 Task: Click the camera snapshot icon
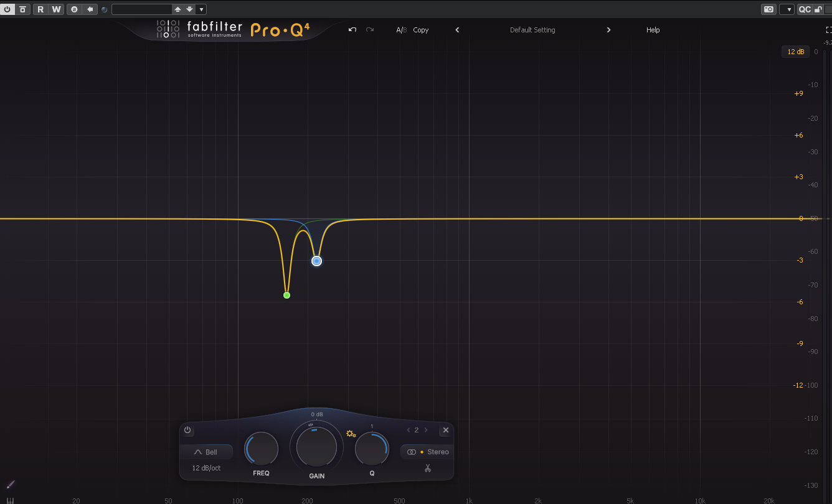tap(769, 9)
